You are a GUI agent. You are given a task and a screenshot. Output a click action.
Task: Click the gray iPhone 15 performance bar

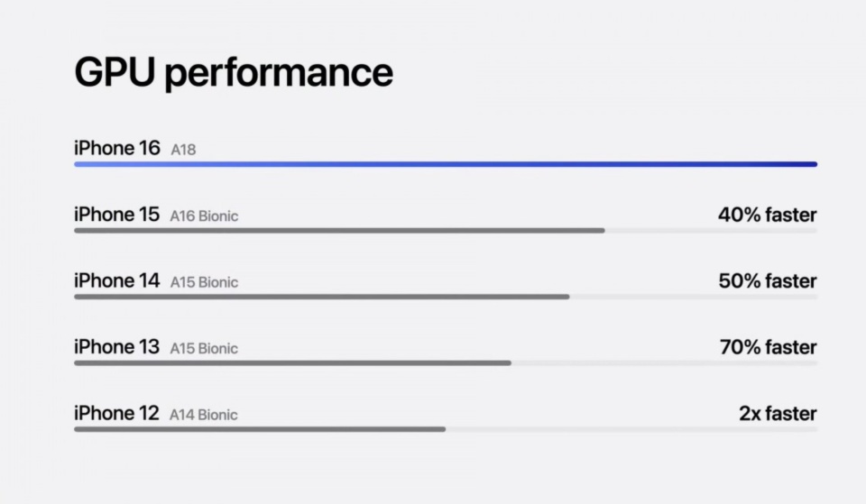tap(339, 231)
